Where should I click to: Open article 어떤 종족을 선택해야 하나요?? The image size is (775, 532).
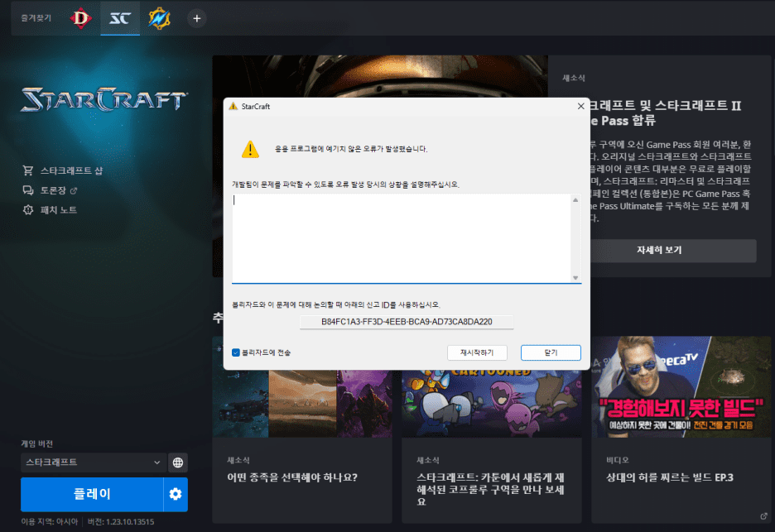tap(292, 477)
